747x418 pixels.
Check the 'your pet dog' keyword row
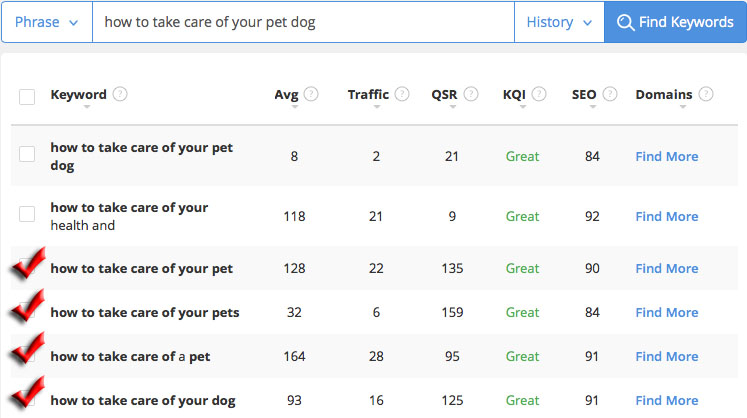tap(27, 154)
